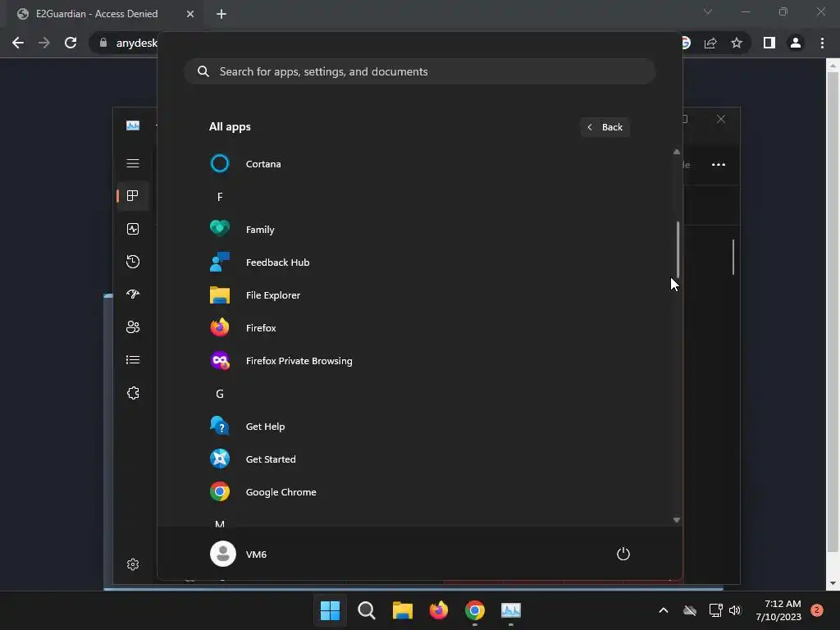Open File Explorer from the taskbar
Viewport: 840px width, 630px height.
(402, 610)
